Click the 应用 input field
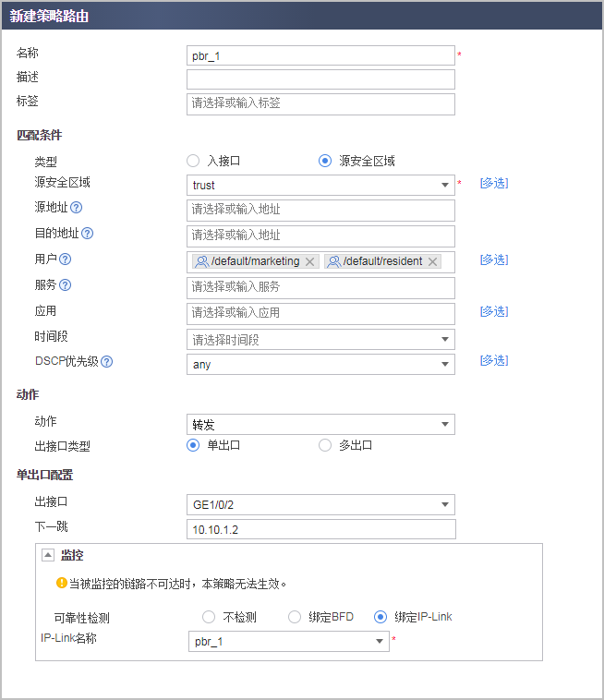604x700 pixels. (320, 314)
